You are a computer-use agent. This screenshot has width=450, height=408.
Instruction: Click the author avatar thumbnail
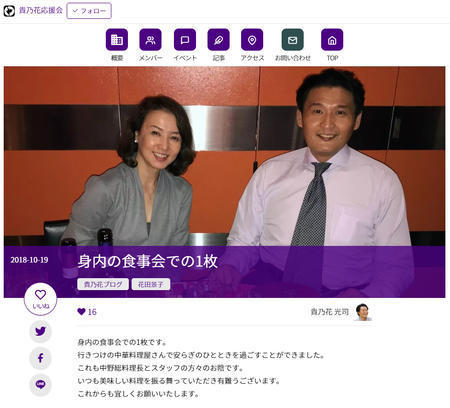click(363, 312)
